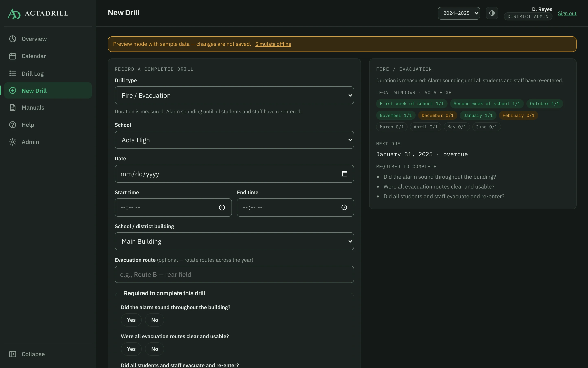The width and height of the screenshot is (588, 368).
Task: Click the January 31, 2025 overdue text
Action: 422,154
